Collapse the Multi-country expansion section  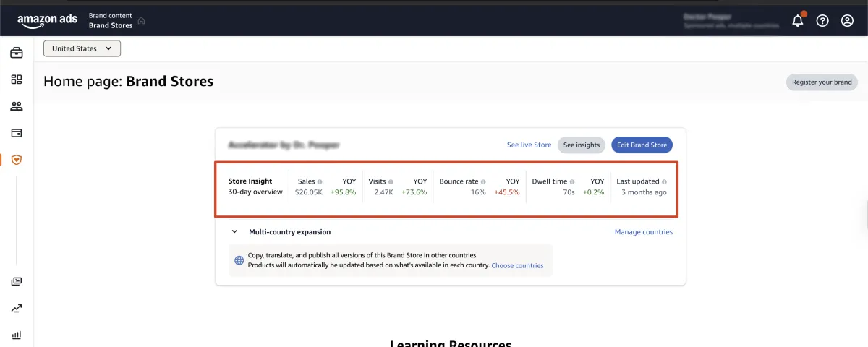click(x=234, y=232)
